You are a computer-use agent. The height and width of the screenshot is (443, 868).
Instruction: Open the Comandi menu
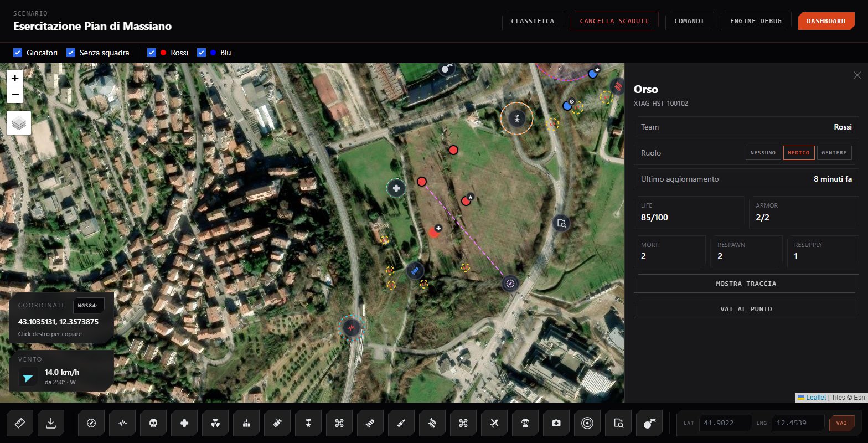pos(689,21)
